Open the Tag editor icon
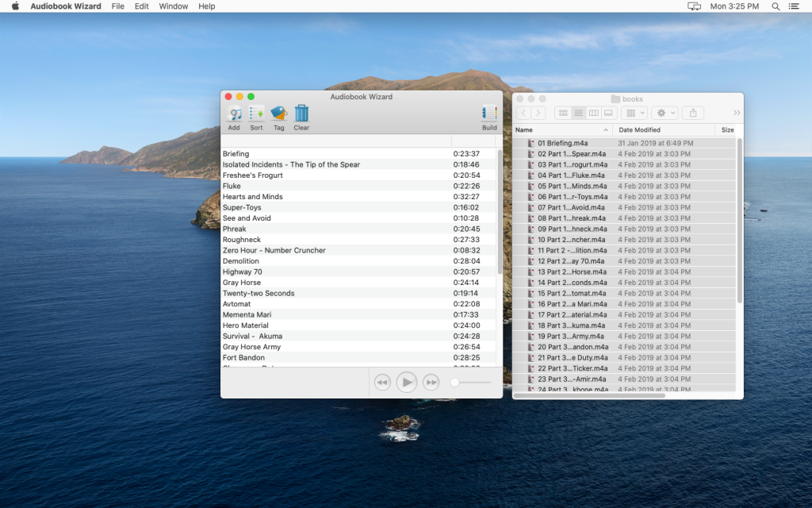 [278, 114]
